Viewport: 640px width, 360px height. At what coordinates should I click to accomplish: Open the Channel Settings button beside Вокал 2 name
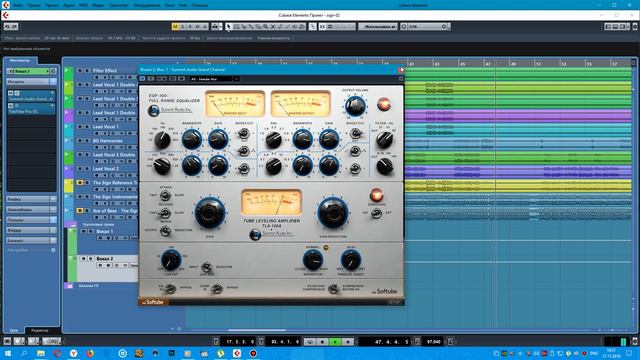pos(53,71)
